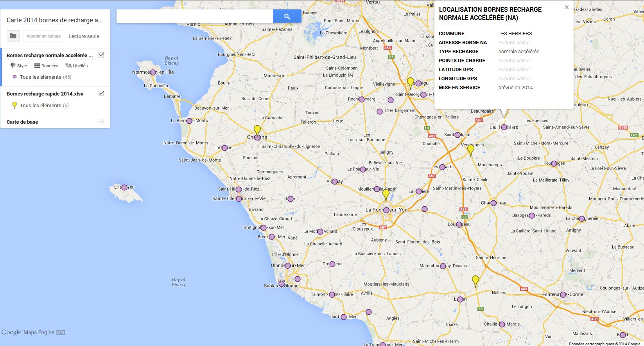Click the purple marker at Bazoges-en-Pareds

click(532, 216)
